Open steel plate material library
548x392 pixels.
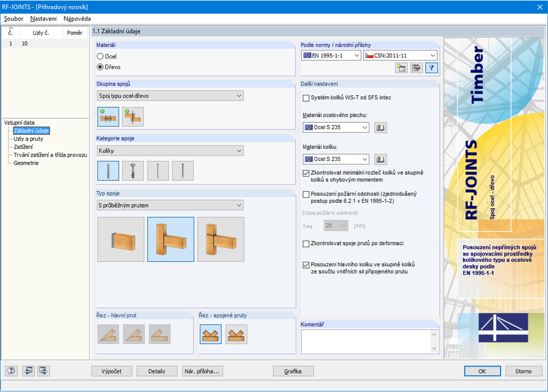380,128
